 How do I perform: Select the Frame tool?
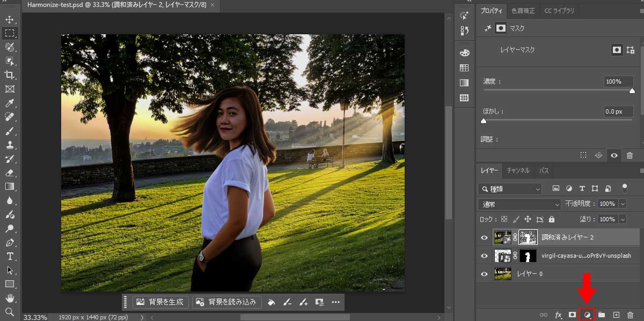pyautogui.click(x=10, y=89)
